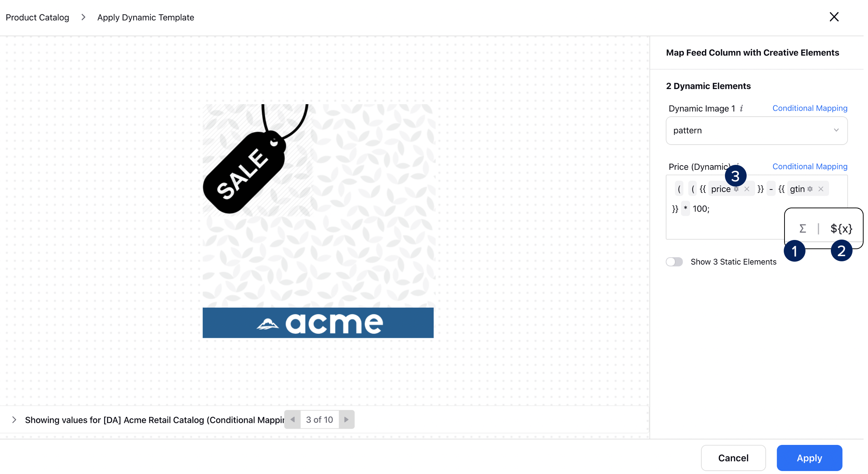868x474 pixels.
Task: Expand the feed values row at bottom
Action: 14,419
